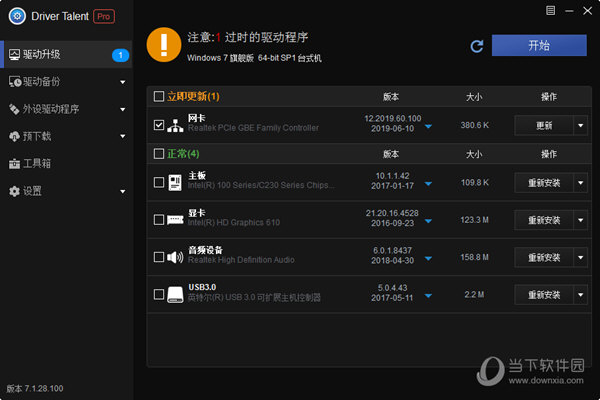Toggle the 立即更新(1) group checkbox

[x=159, y=96]
